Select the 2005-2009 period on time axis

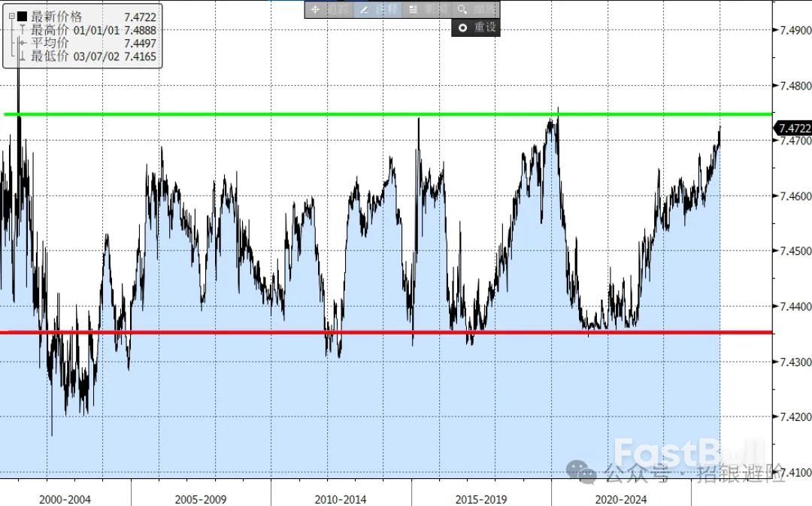coord(201,499)
